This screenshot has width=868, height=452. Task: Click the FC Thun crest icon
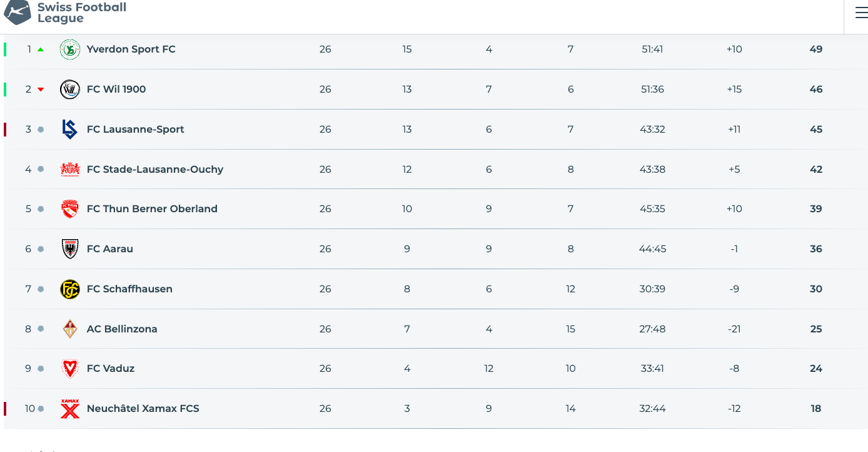pos(70,209)
